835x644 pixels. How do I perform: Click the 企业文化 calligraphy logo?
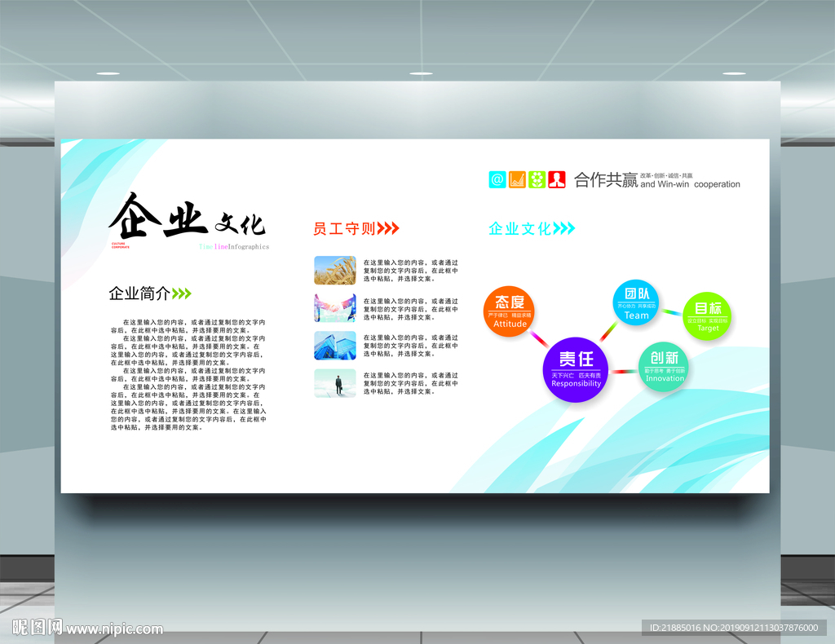[x=188, y=220]
